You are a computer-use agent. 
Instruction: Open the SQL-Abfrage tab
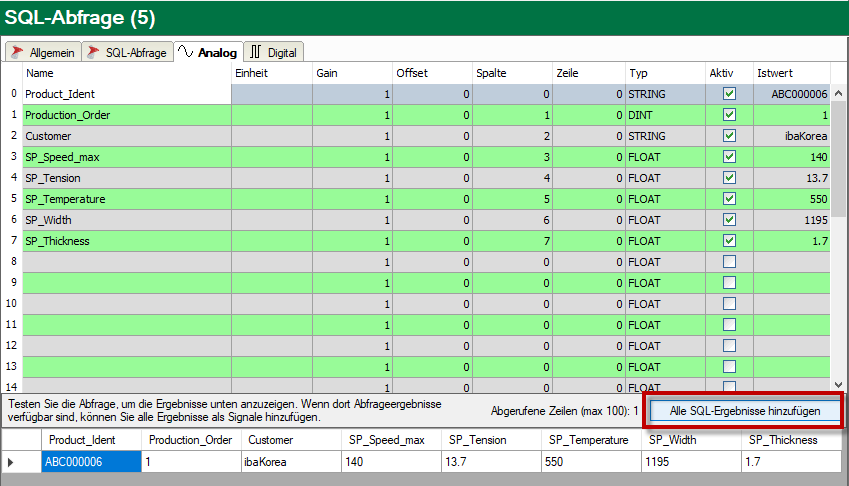tap(128, 52)
